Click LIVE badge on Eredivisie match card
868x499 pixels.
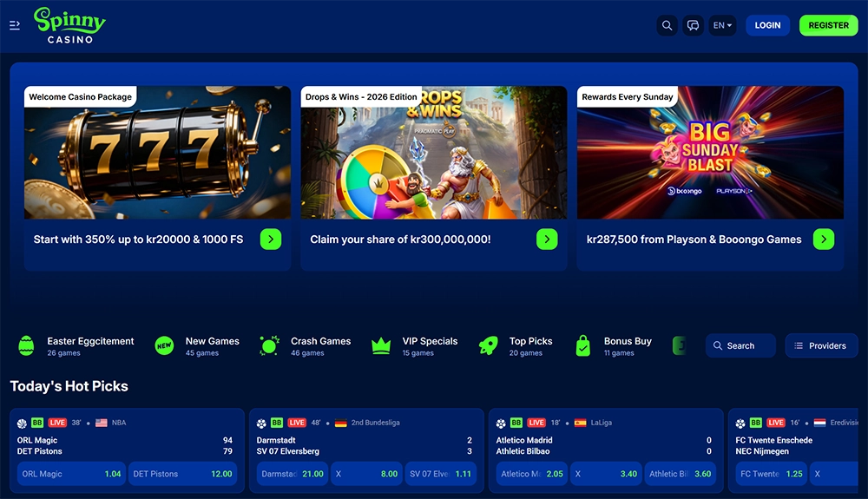coord(776,423)
